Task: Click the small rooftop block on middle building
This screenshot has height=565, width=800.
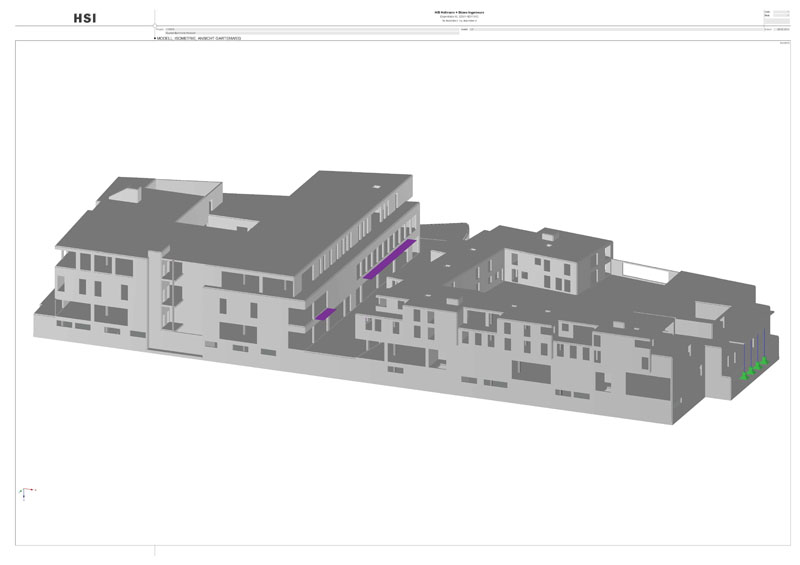Action: tap(548, 236)
